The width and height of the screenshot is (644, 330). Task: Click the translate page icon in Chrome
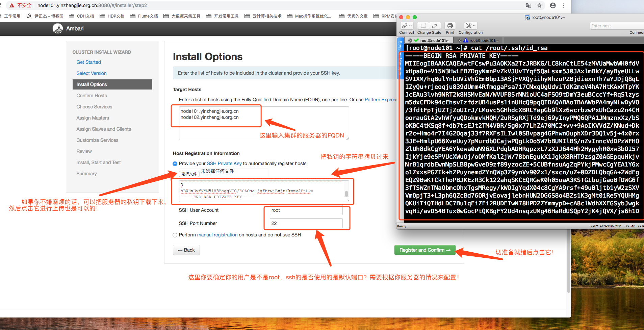tap(529, 5)
